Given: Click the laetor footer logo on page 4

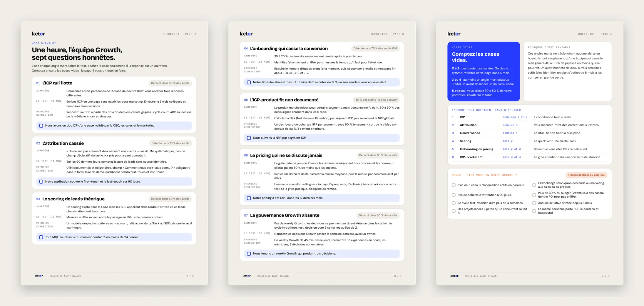Looking at the screenshot, I should [x=454, y=276].
